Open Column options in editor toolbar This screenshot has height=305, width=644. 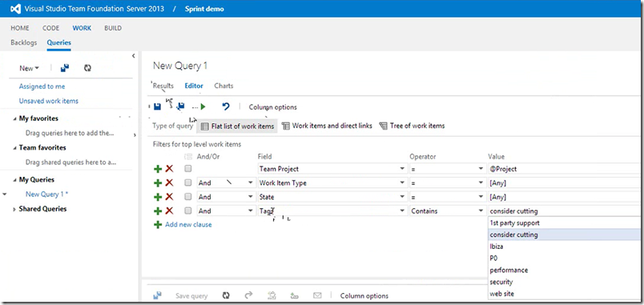coord(272,107)
